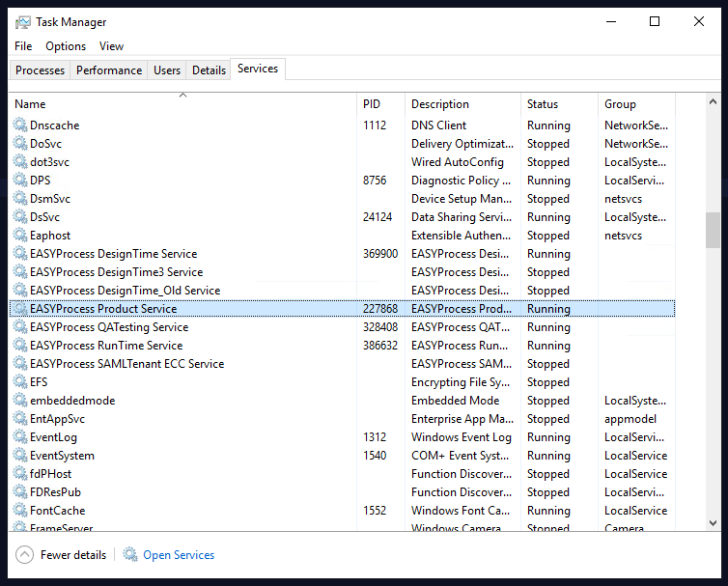Click gear icon beside EFS service

20,381
